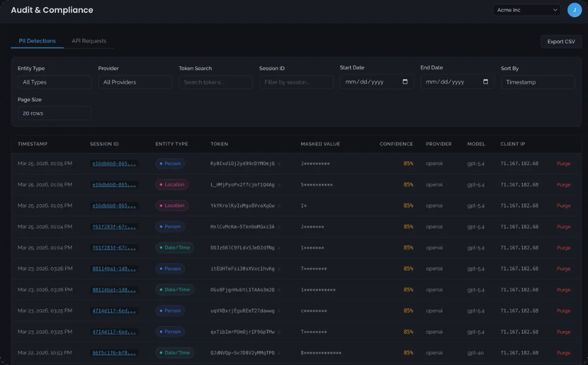Copy token itEUHTeFsi30sXVxc1hvKg using its copy icon

[x=279, y=269]
